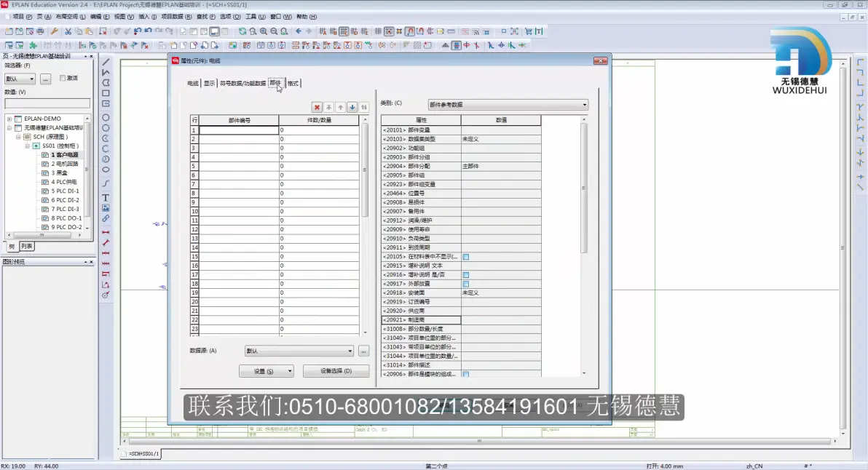
Task: Click the ... button next to the filter dropdown
Action: [x=45, y=79]
